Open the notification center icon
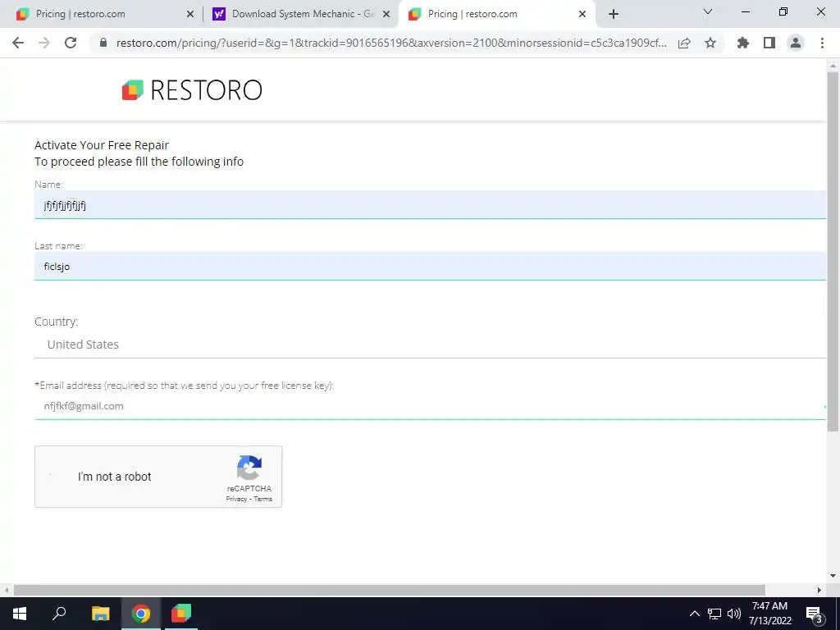The image size is (840, 630). pos(815,614)
